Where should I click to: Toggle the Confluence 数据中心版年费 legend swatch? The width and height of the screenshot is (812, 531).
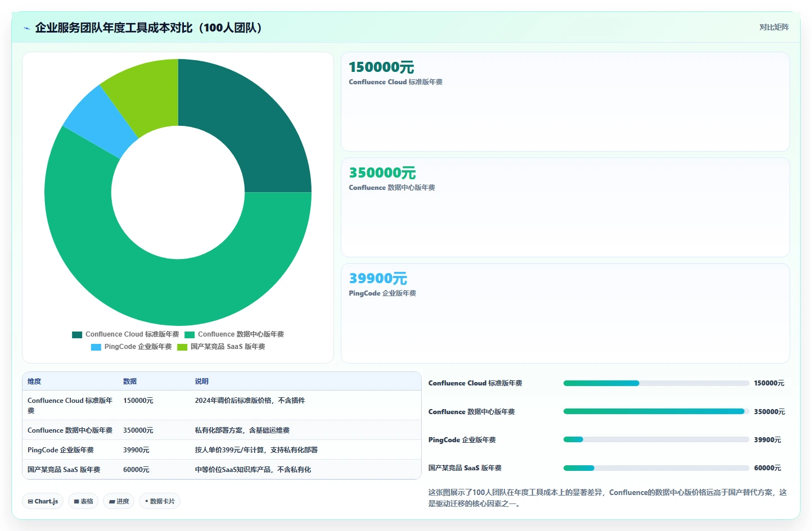point(190,334)
